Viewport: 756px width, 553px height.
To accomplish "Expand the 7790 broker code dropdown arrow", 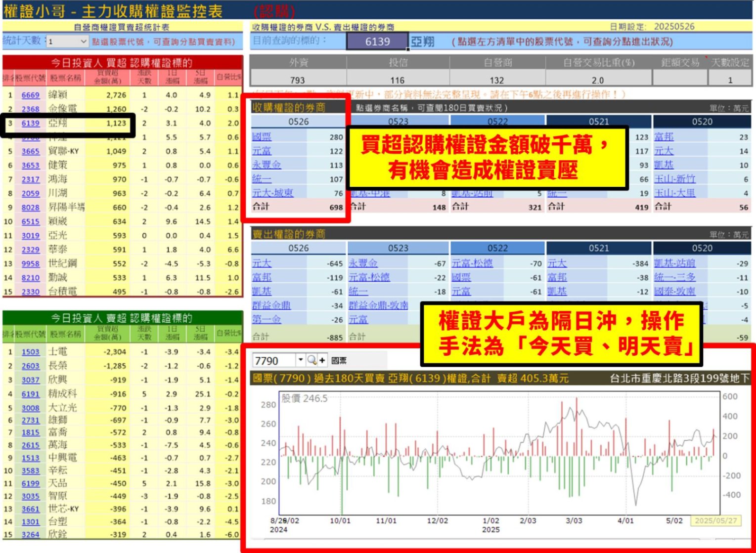I will coord(300,360).
